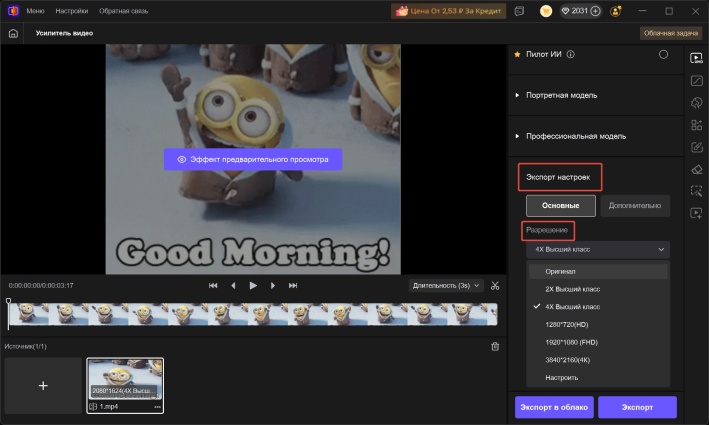Click the timeline playhead marker
Viewport: 709px width, 425px height.
8,301
